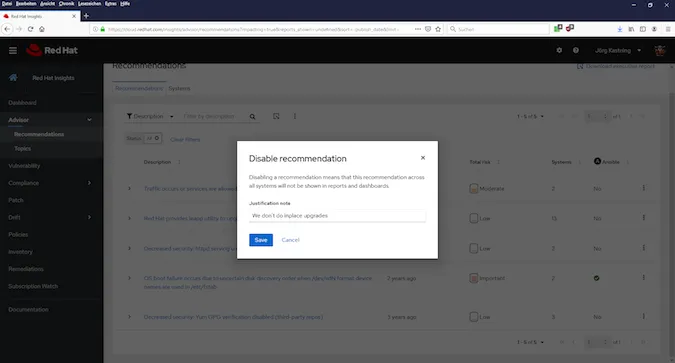Open top pagination 1-5 of 5 dropdown

(530, 116)
